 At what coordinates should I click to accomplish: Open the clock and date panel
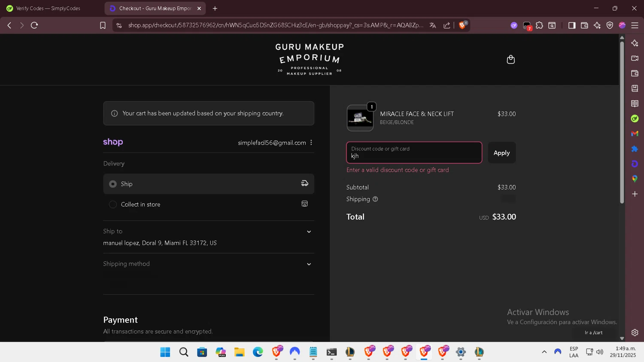623,352
